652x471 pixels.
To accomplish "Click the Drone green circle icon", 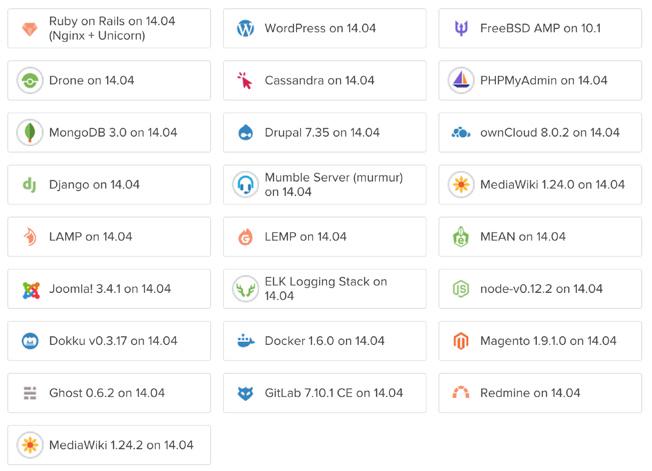I will (30, 81).
